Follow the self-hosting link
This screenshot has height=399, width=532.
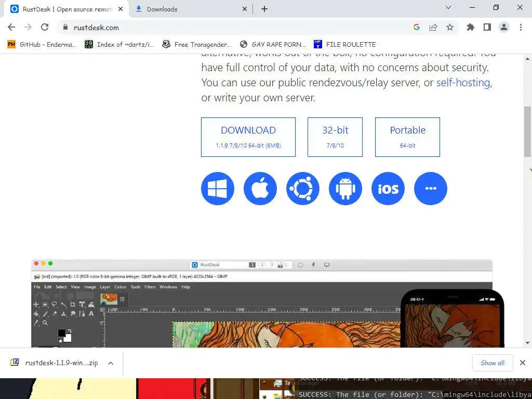tap(463, 83)
